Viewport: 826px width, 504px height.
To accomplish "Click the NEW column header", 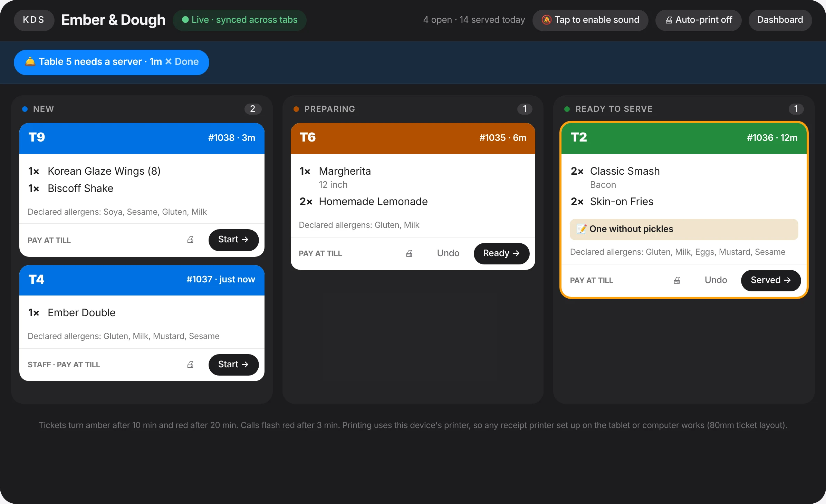I will (x=44, y=109).
